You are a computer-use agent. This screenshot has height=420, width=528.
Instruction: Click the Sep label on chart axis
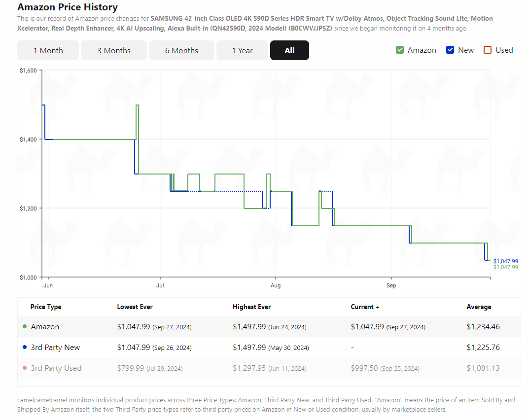point(391,285)
